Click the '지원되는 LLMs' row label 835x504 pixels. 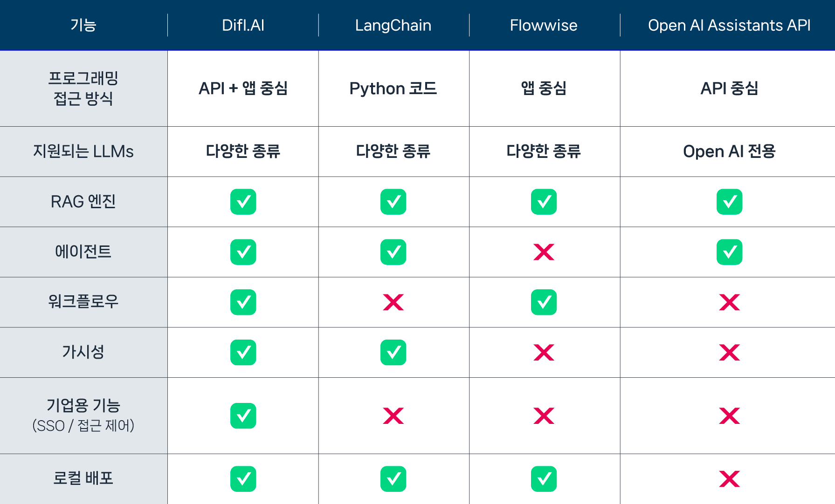[x=83, y=151]
